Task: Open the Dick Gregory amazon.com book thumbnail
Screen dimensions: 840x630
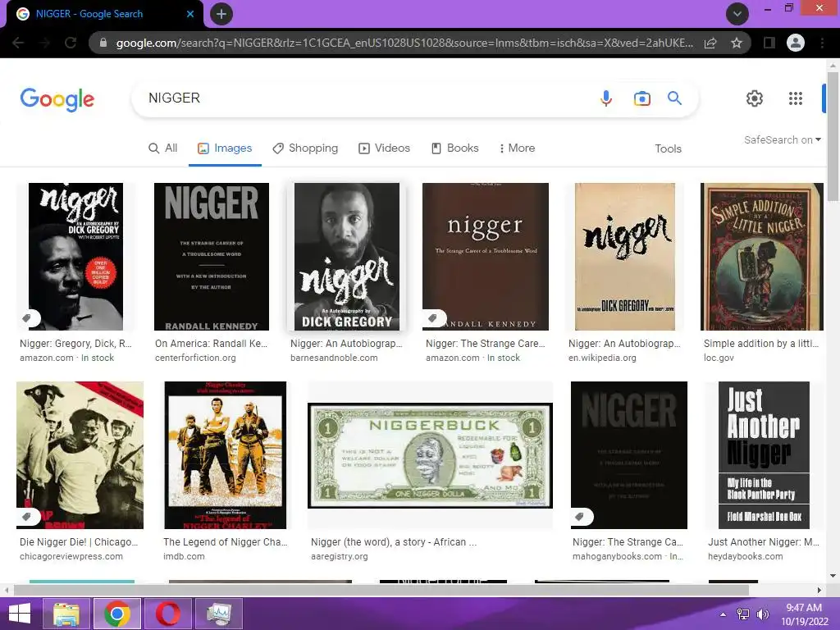Action: [75, 257]
